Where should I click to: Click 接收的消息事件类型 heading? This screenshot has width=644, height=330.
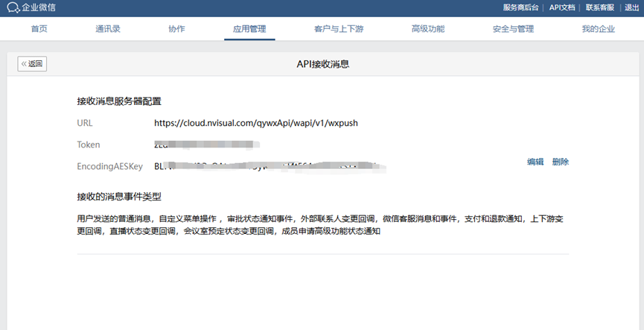[x=119, y=197]
